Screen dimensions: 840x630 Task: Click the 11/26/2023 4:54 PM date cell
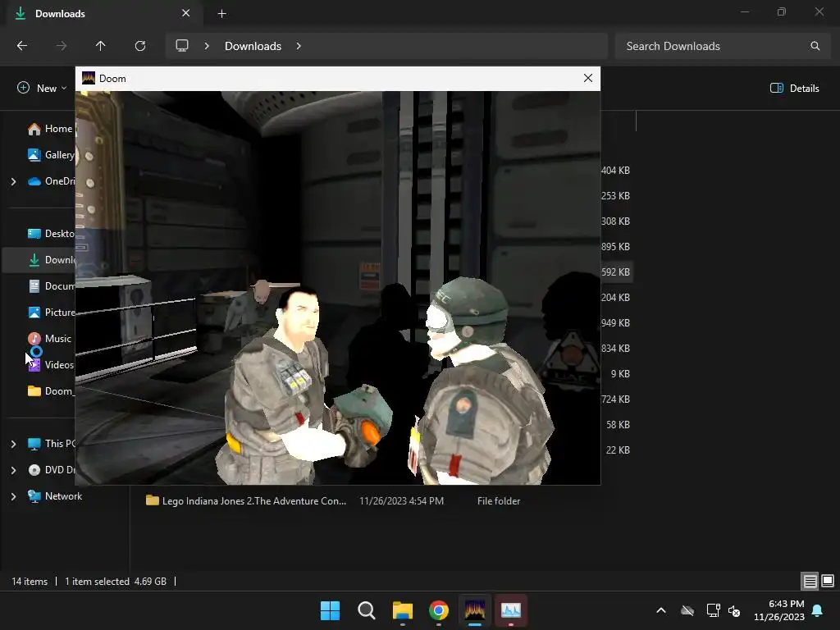[x=402, y=501]
